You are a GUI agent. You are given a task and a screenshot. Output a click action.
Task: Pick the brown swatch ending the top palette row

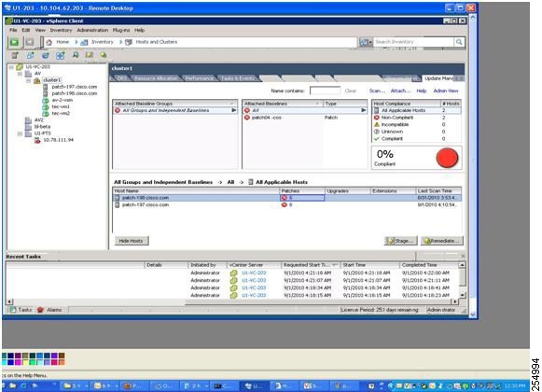tap(62, 356)
